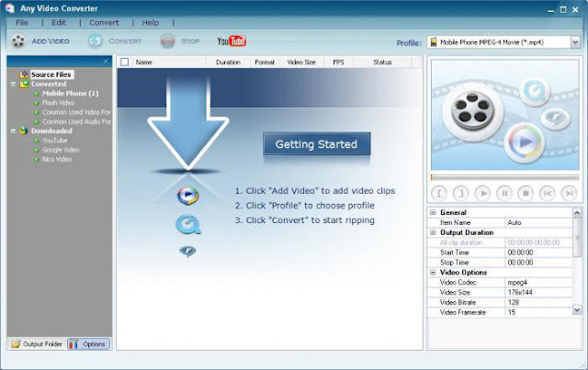Click the Duration column header
The width and height of the screenshot is (588, 370).
228,62
